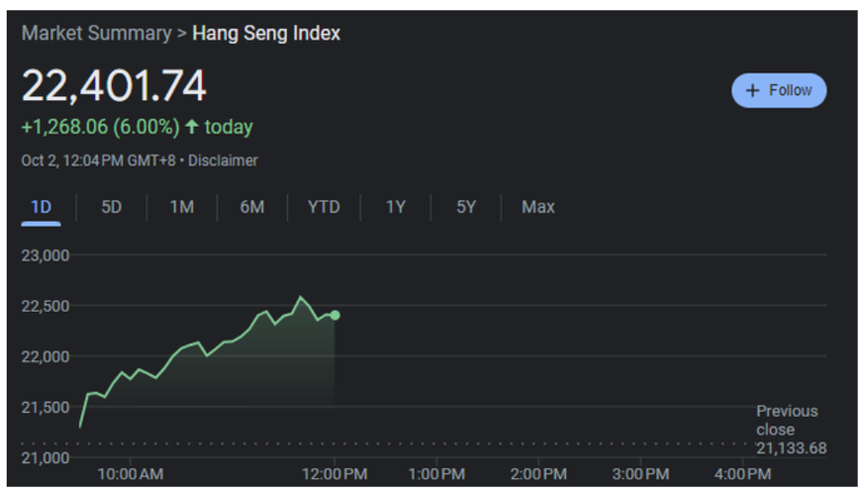Image resolution: width=868 pixels, height=497 pixels.
Task: Follow the Hang Seng Index
Action: pos(779,91)
